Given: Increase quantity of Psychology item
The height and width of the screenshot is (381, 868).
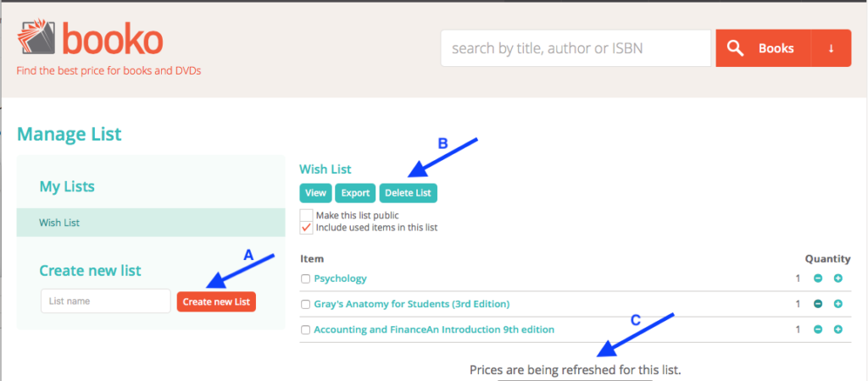Looking at the screenshot, I should 838,279.
